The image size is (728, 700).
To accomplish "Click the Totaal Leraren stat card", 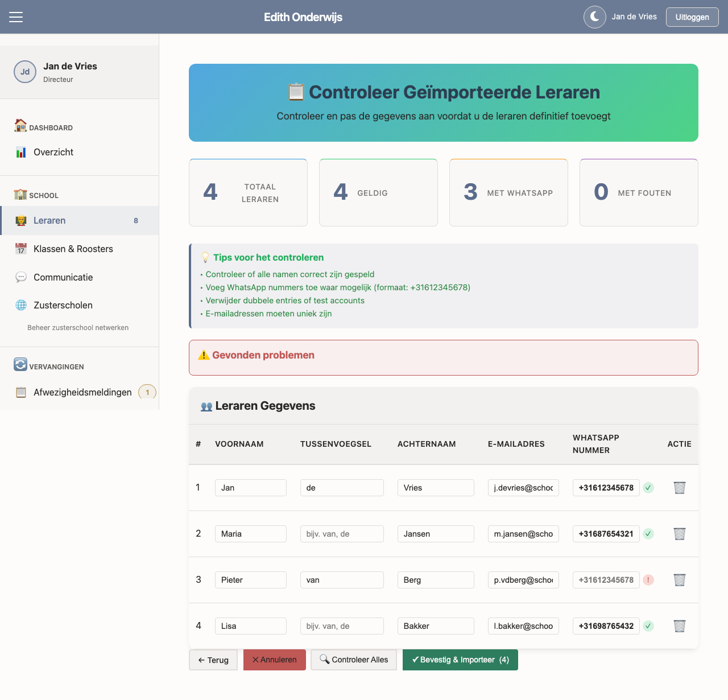I will [x=248, y=192].
